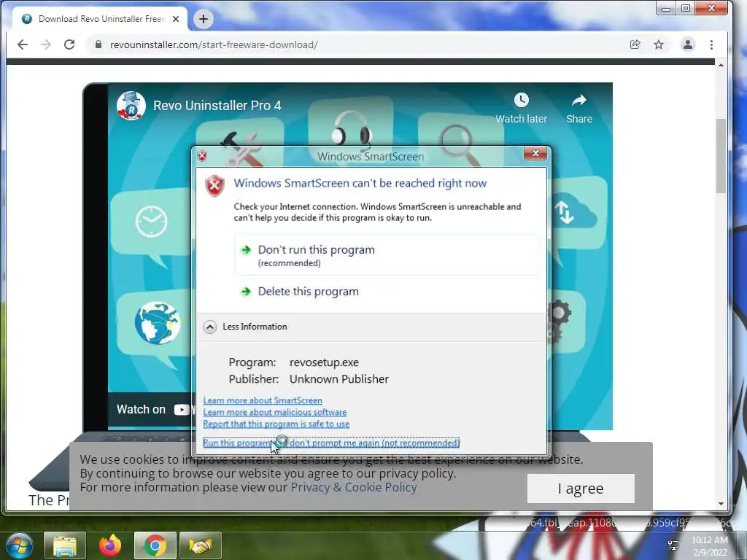The height and width of the screenshot is (560, 747).
Task: Collapse the Less Information section
Action: (245, 327)
